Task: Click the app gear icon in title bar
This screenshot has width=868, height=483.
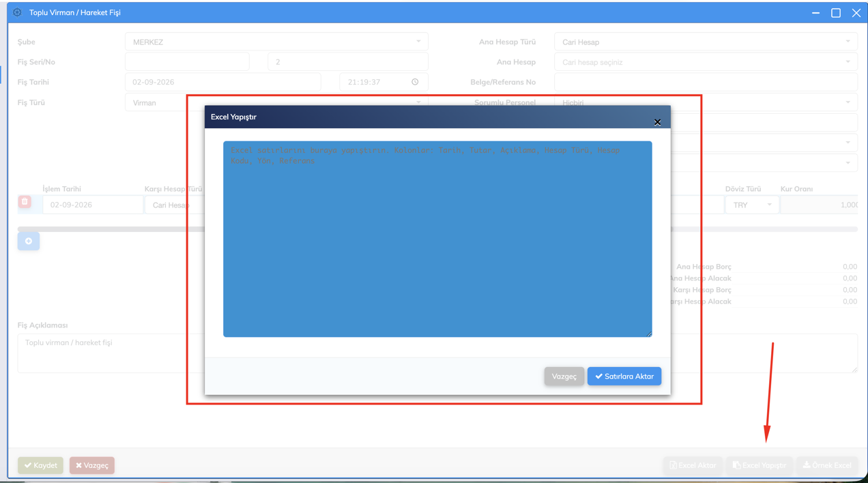Action: pos(18,12)
